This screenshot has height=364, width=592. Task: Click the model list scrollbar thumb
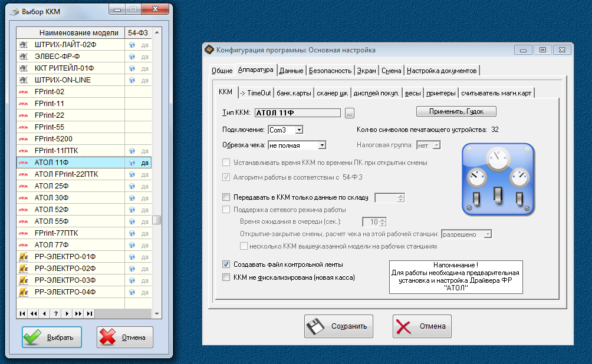(157, 220)
